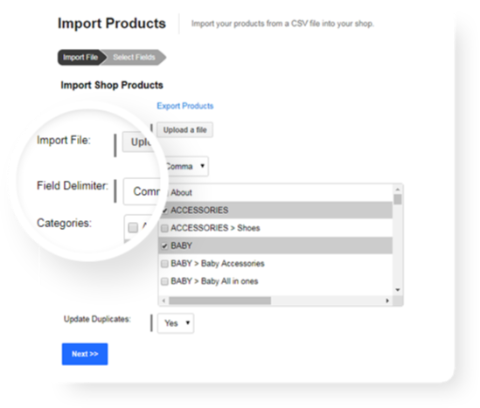
Task: Check the ACCESSORIES > Shoes checkbox
Action: 165,228
